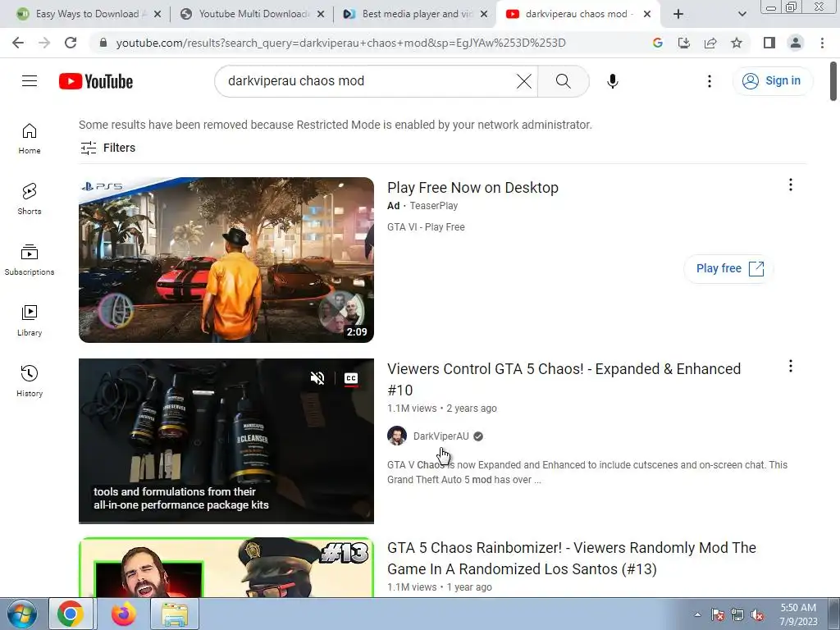
Task: View site info via the padlock icon
Action: pos(103,43)
